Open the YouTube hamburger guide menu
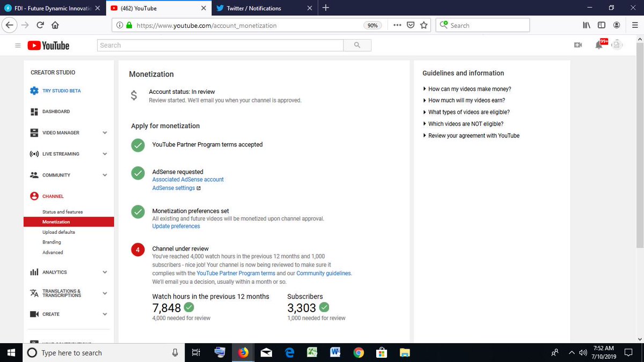The width and height of the screenshot is (644, 362). (18, 46)
